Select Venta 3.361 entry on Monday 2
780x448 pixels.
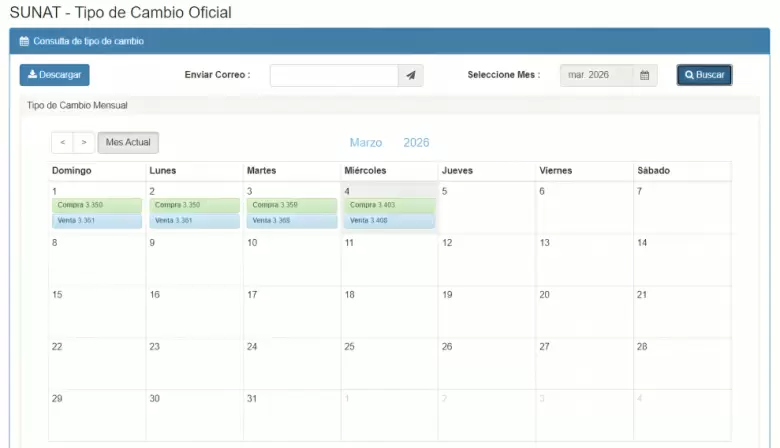[194, 220]
